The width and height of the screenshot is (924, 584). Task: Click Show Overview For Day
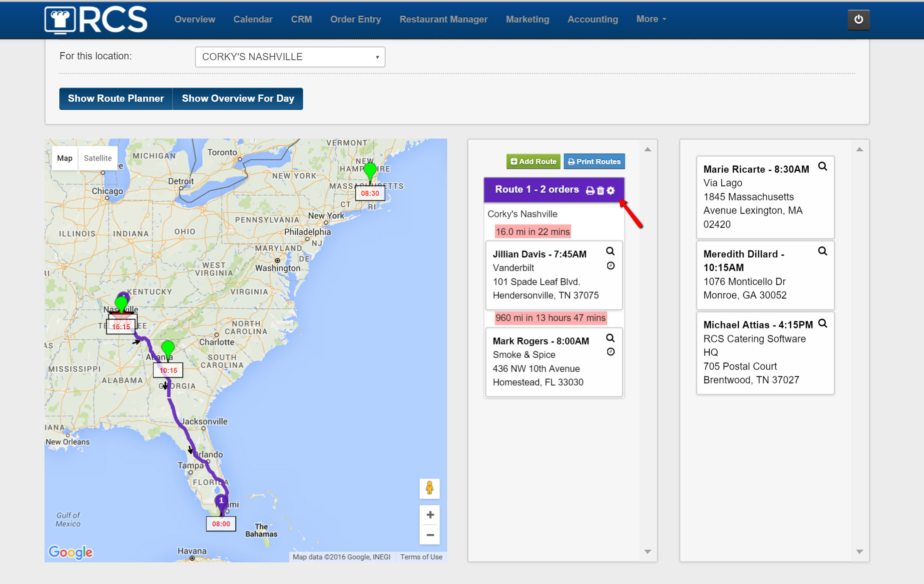(x=238, y=99)
